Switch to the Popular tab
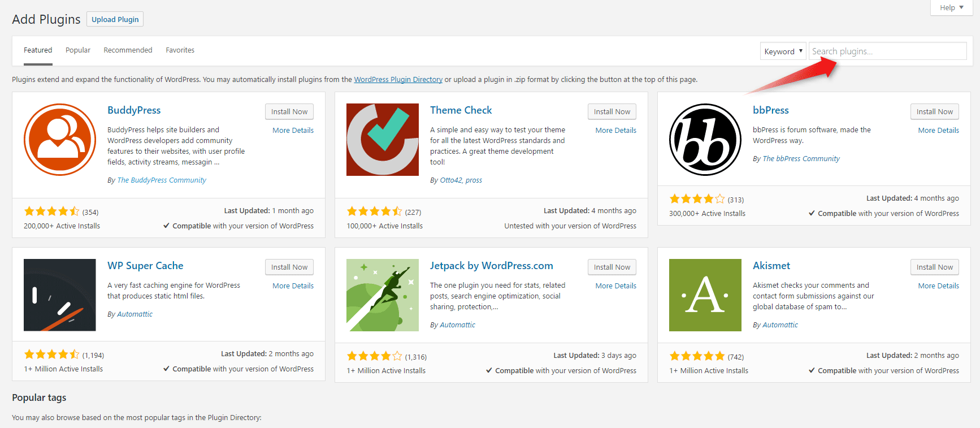The width and height of the screenshot is (980, 428). (78, 50)
